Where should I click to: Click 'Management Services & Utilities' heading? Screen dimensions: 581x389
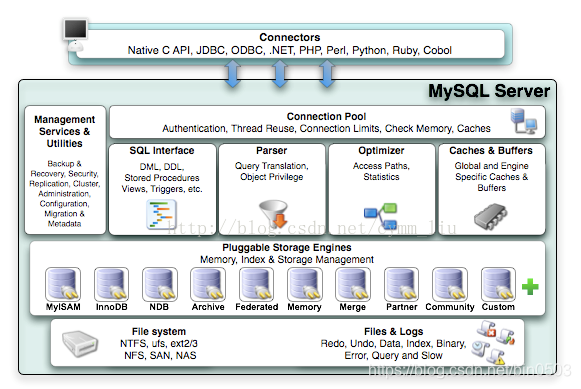pyautogui.click(x=64, y=132)
